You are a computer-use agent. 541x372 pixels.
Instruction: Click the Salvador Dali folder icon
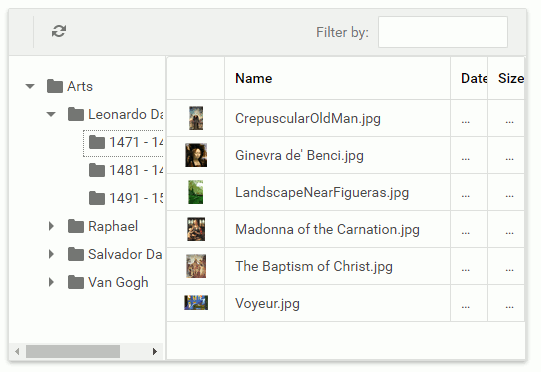pos(76,254)
